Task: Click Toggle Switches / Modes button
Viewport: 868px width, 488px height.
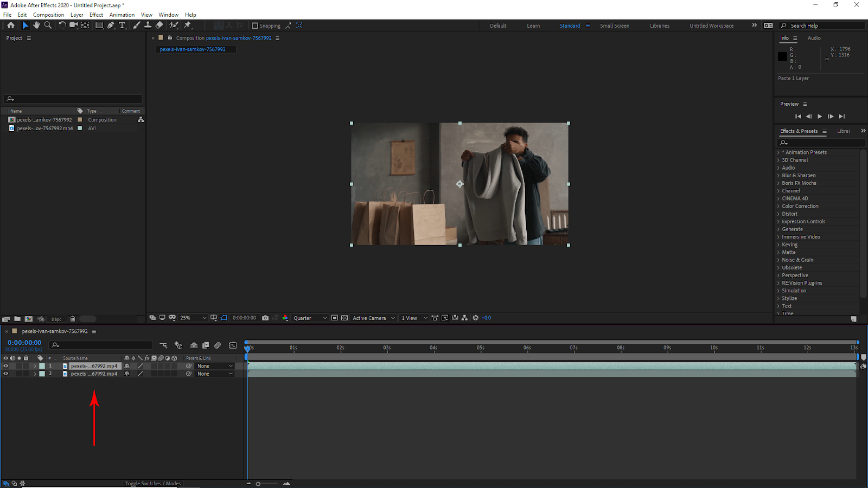Action: pyautogui.click(x=152, y=483)
